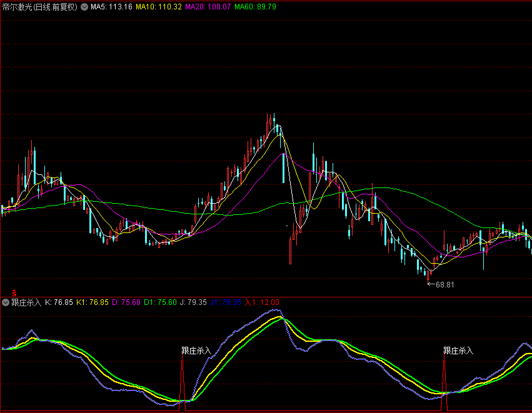Click J1: 79.35 indicator value
Screen dimensions: 532x413
coord(225,302)
